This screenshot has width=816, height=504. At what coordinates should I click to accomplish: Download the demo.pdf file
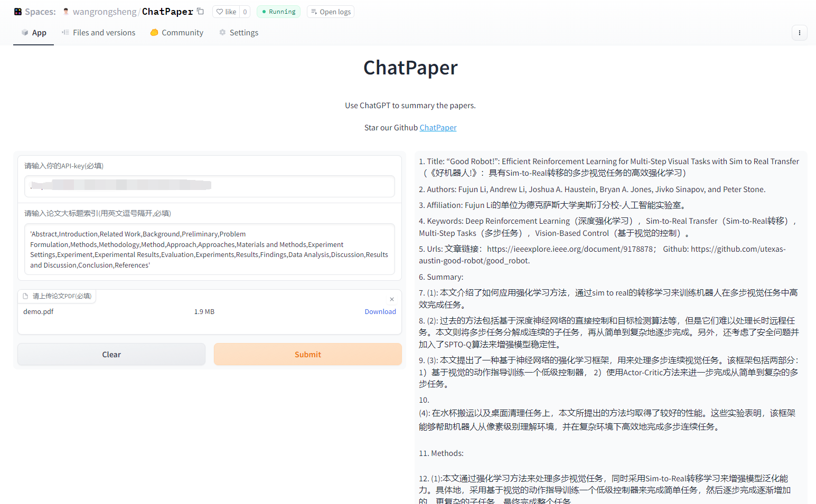click(x=380, y=311)
